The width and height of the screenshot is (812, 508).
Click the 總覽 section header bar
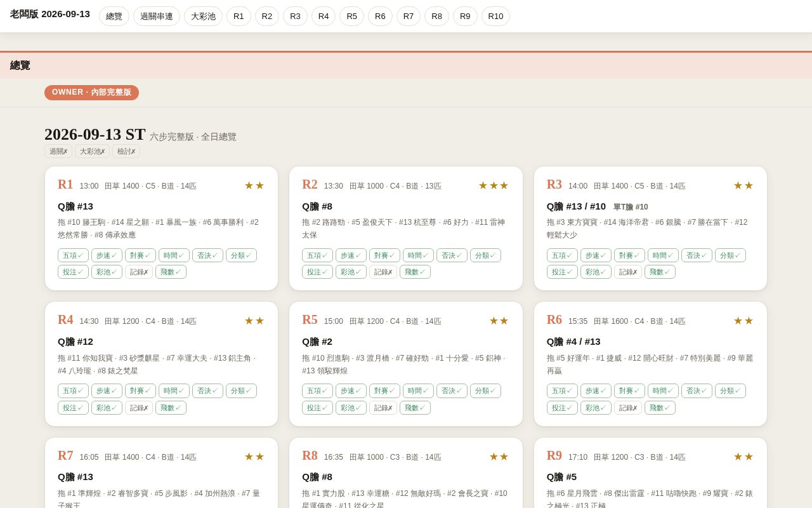(x=406, y=65)
